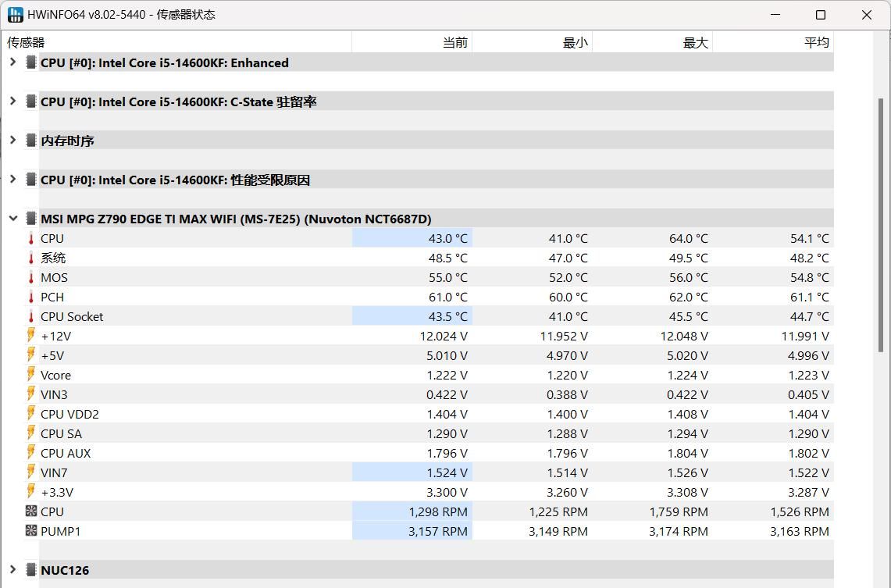Click the lightning voltage icon for +12V
Screen dimensions: 891x588
[x=31, y=335]
